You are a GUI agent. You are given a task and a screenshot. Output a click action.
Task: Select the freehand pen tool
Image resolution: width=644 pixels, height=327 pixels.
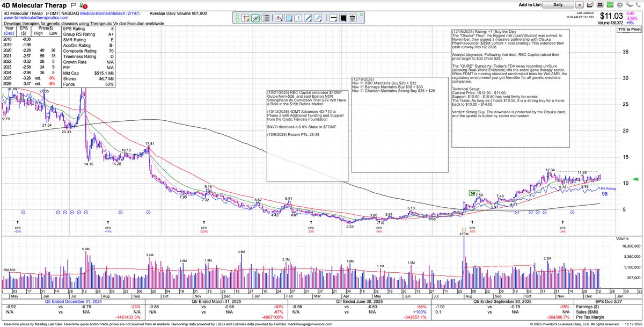point(318,18)
